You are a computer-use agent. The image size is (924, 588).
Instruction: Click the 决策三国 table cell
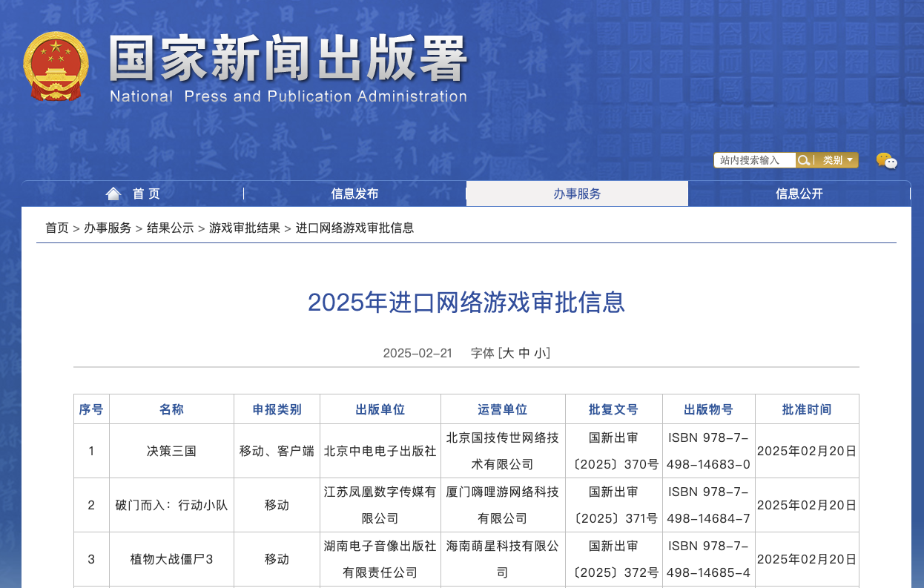[171, 451]
